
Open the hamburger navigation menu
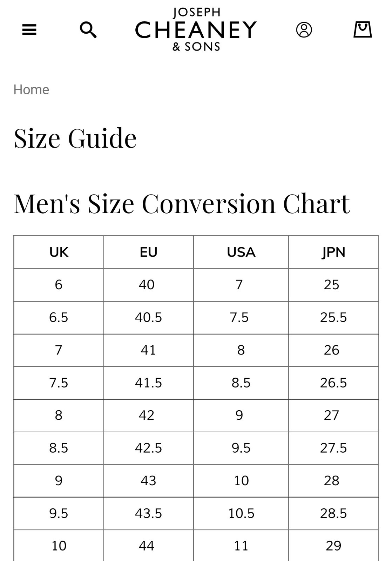click(x=29, y=30)
